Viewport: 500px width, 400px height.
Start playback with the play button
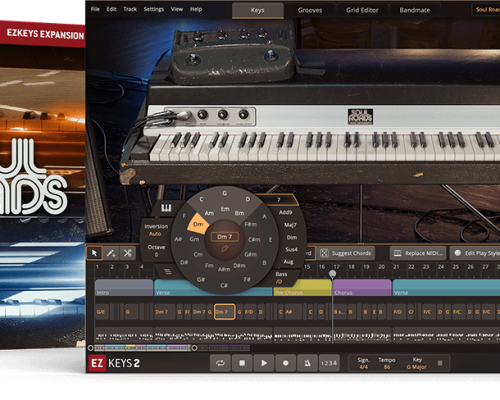[264, 363]
